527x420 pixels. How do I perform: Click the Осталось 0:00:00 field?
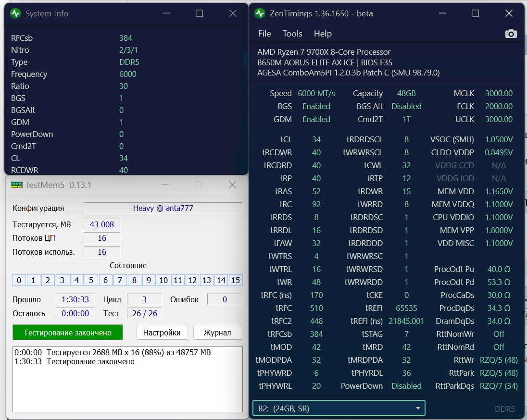75,313
